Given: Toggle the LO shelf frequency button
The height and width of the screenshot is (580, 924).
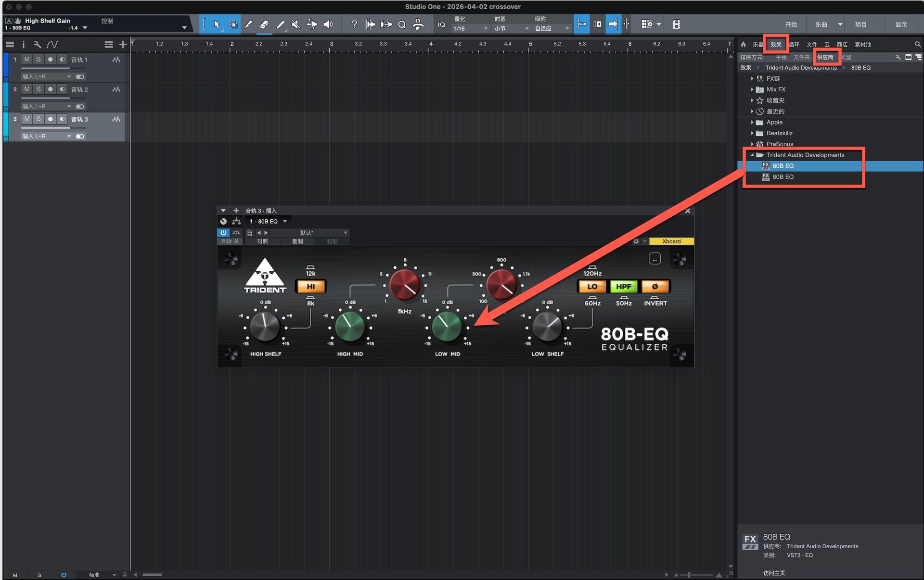Looking at the screenshot, I should (x=592, y=287).
